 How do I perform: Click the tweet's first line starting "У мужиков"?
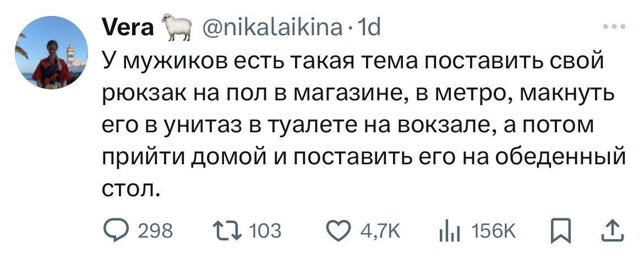pyautogui.click(x=353, y=61)
